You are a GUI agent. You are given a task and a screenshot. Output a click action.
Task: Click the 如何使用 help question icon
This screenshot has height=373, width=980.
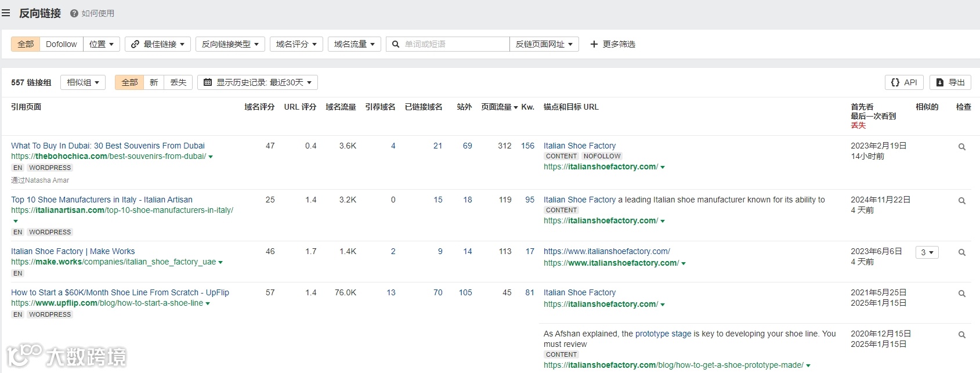74,13
